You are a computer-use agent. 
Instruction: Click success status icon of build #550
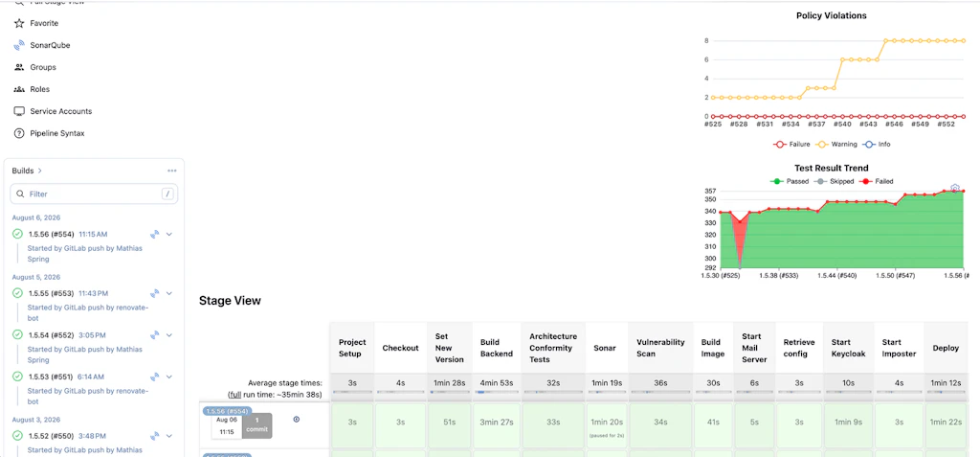[x=17, y=436]
